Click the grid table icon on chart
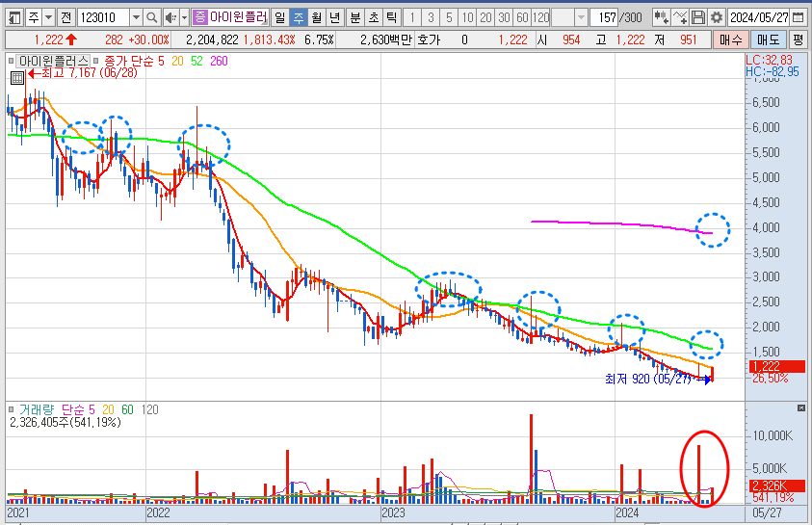812x525 pixels. click(17, 78)
